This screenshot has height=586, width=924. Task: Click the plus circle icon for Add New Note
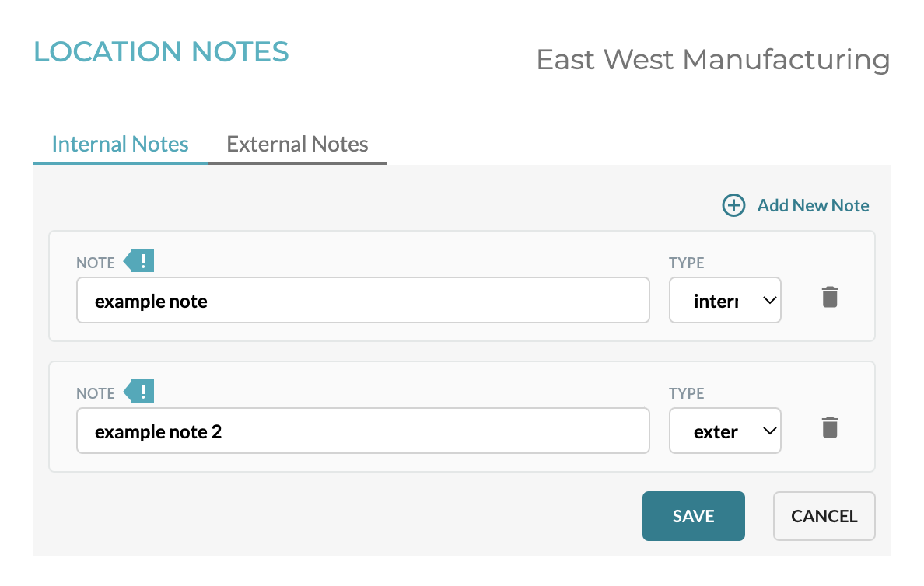(x=733, y=205)
